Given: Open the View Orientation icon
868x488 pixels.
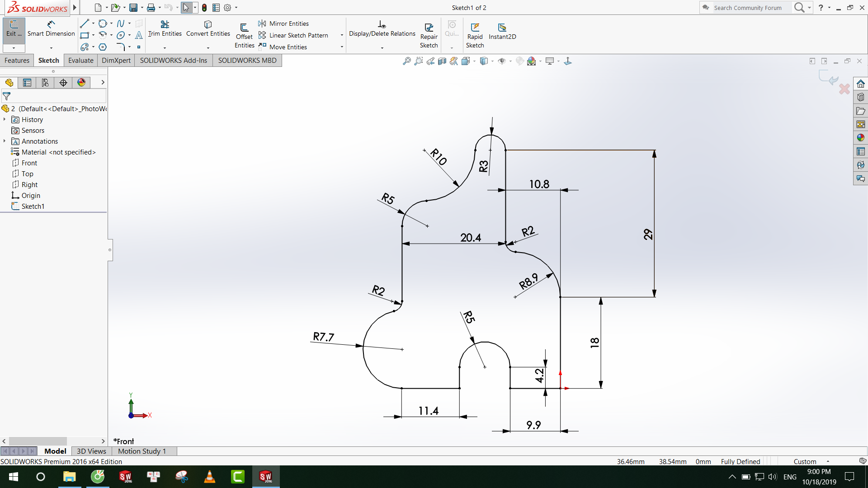Looking at the screenshot, I should pyautogui.click(x=466, y=61).
